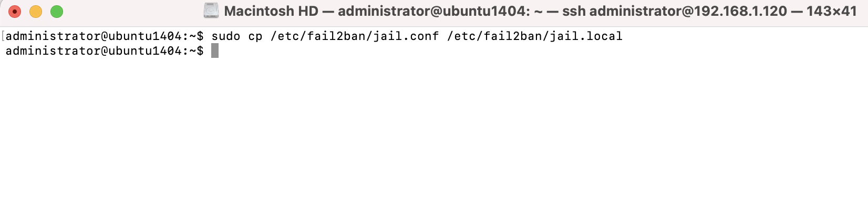Click the word "sudo" in the command
Screen dimensions: 868x222
[x=226, y=36]
